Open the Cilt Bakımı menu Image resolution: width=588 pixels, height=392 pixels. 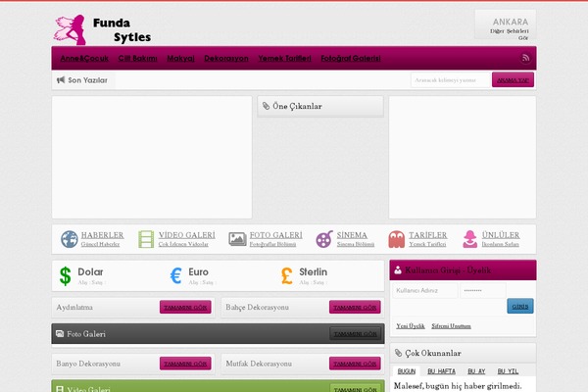click(x=137, y=58)
